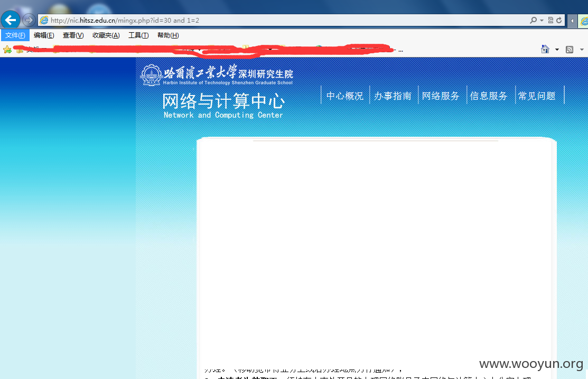
Task: Open the 编辑(E) menu
Action: pyautogui.click(x=44, y=35)
